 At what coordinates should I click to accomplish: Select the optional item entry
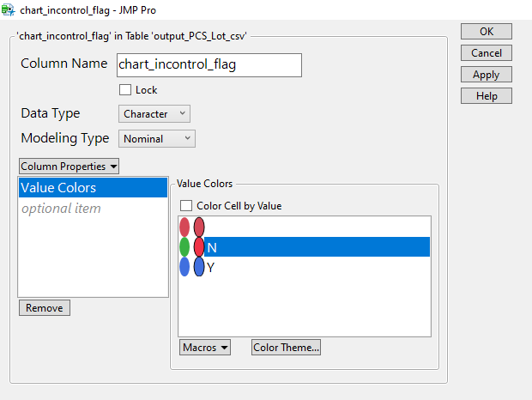[x=61, y=209]
